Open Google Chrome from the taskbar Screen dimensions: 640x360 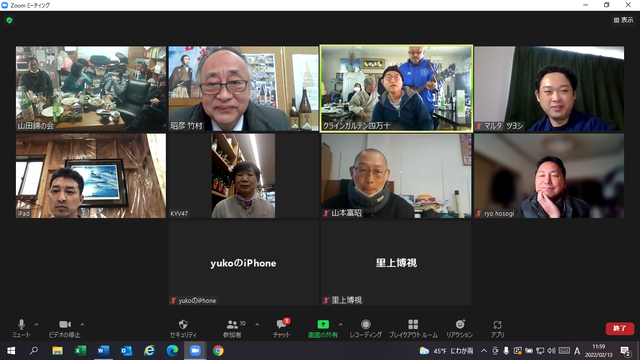click(218, 351)
